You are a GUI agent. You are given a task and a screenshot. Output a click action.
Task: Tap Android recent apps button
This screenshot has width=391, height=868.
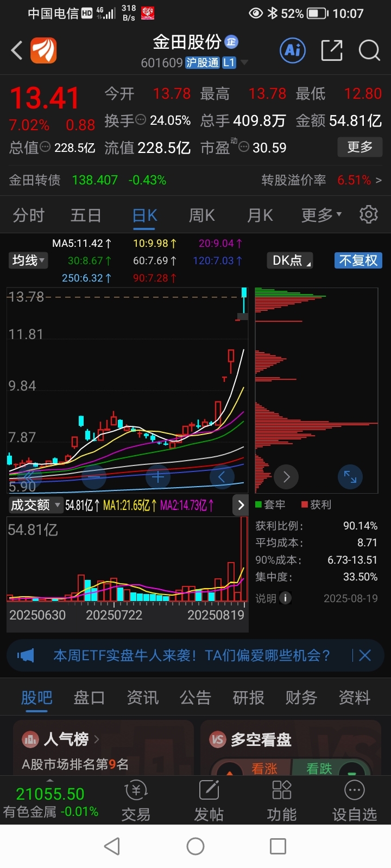[278, 846]
